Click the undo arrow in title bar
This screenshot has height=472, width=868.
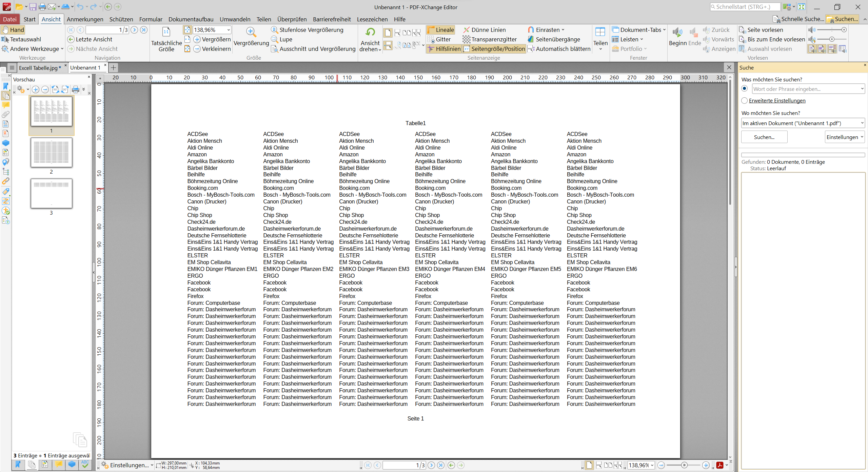click(80, 7)
